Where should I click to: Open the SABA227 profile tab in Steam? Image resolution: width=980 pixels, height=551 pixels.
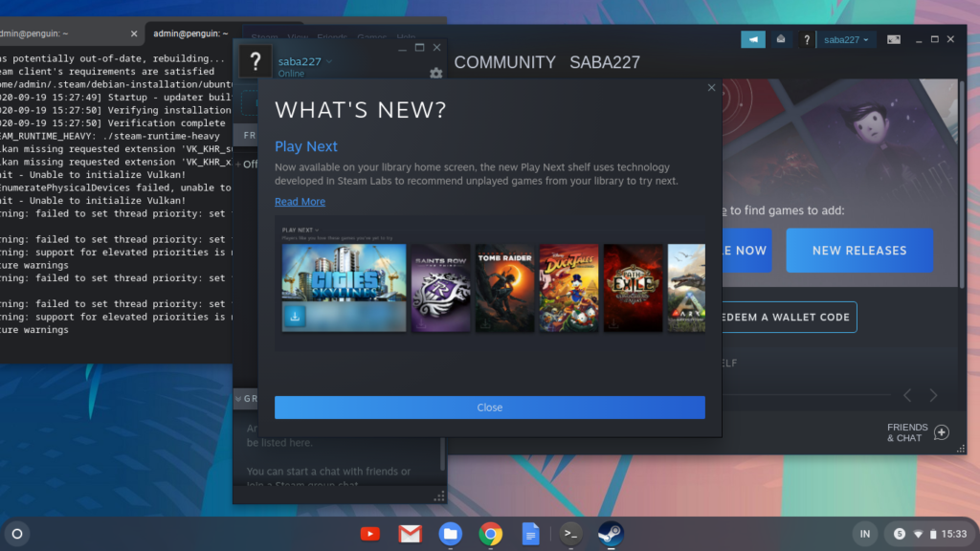(x=605, y=62)
